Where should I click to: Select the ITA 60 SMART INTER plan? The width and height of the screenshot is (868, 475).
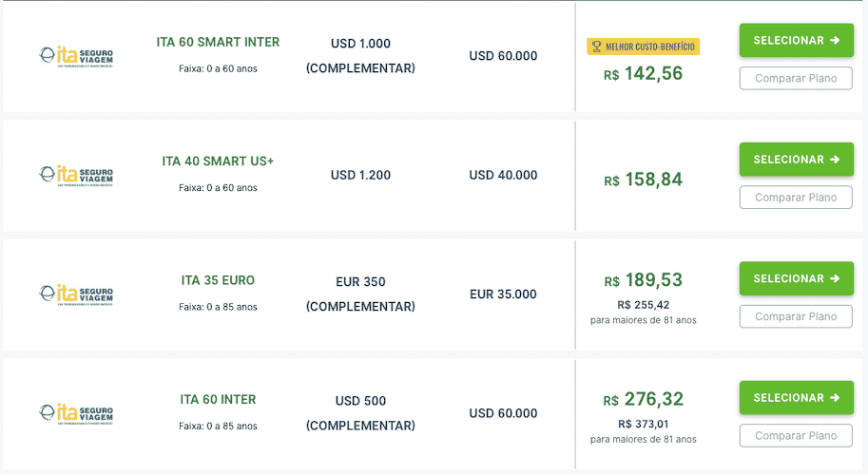796,40
